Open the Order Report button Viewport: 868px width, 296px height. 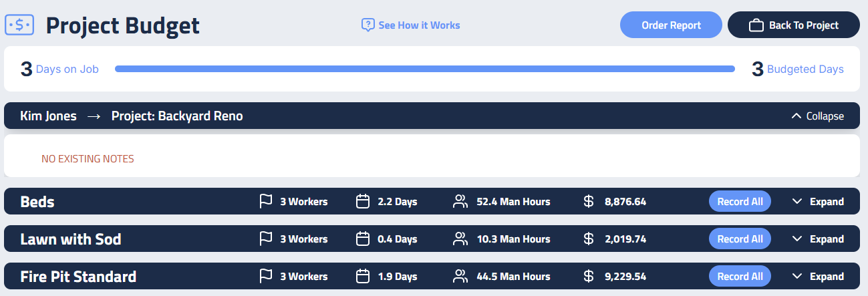[671, 25]
